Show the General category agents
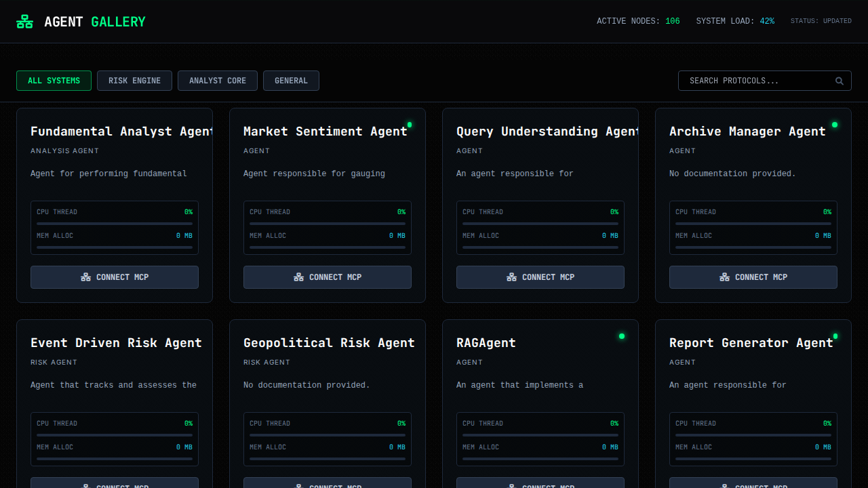868x488 pixels. point(291,81)
